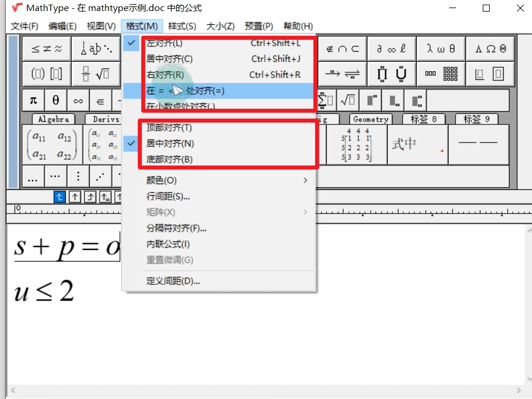
Task: Open the boxes templates palette
Action: coord(490,74)
